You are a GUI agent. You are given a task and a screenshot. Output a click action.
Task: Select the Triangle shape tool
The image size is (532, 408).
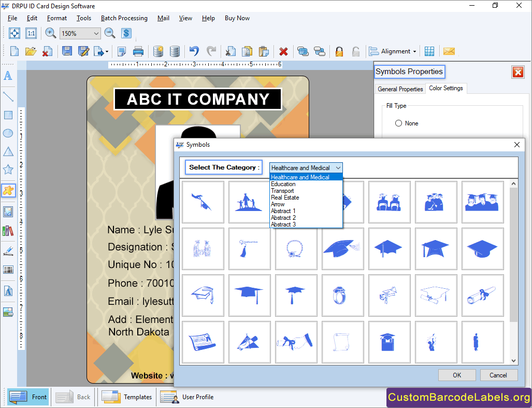coord(8,151)
